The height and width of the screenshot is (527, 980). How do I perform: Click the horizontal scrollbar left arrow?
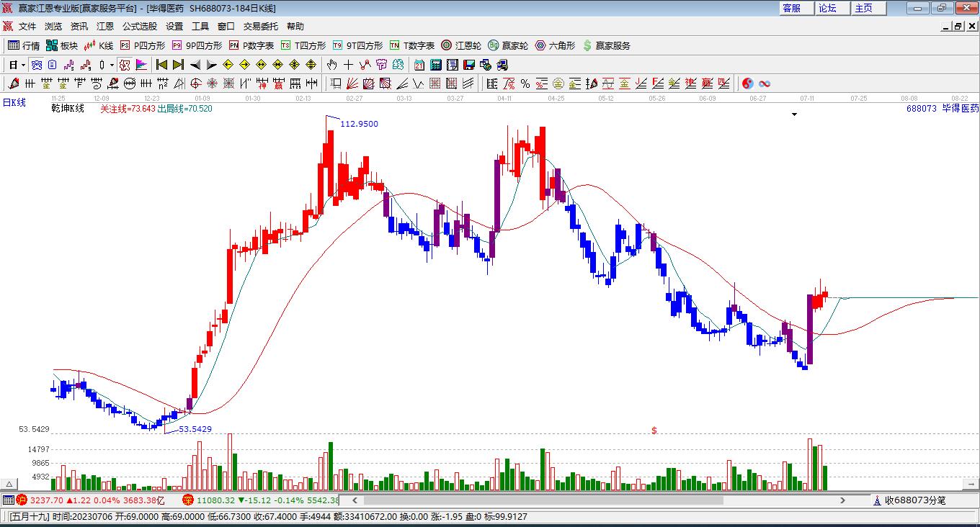click(355, 500)
